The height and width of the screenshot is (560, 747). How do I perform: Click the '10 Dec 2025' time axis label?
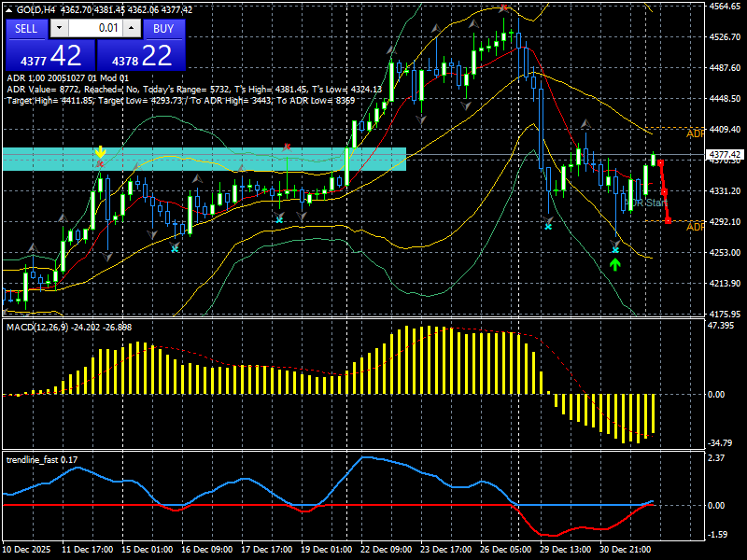point(26,549)
